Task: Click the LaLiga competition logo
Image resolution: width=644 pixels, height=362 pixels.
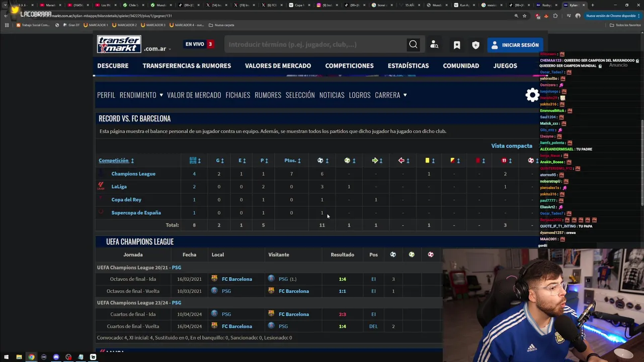Action: click(x=101, y=187)
